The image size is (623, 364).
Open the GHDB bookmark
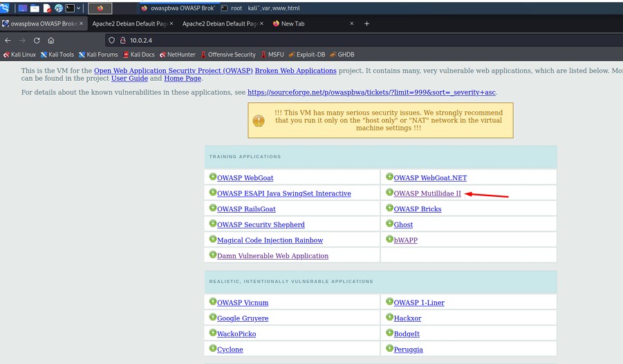342,55
